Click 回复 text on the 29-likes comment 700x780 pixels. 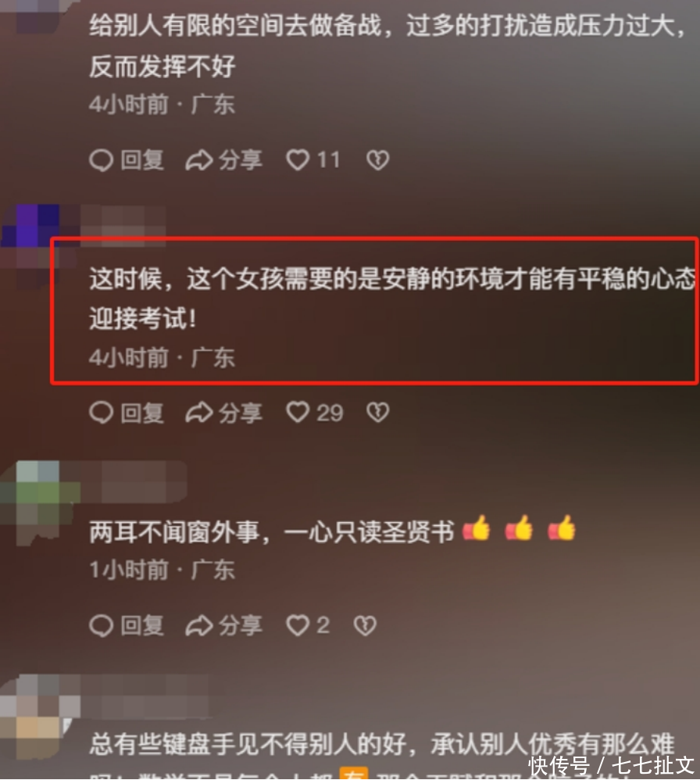(142, 413)
